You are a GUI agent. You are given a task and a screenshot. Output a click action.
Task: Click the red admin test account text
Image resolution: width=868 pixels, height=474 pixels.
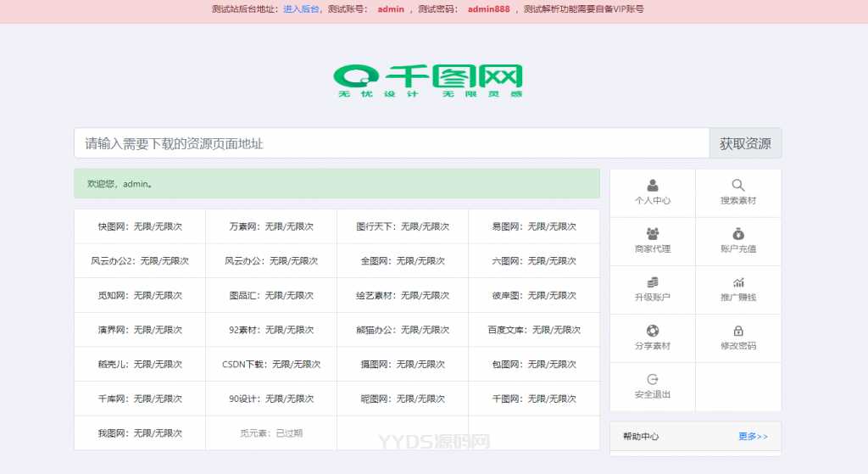coord(391,8)
